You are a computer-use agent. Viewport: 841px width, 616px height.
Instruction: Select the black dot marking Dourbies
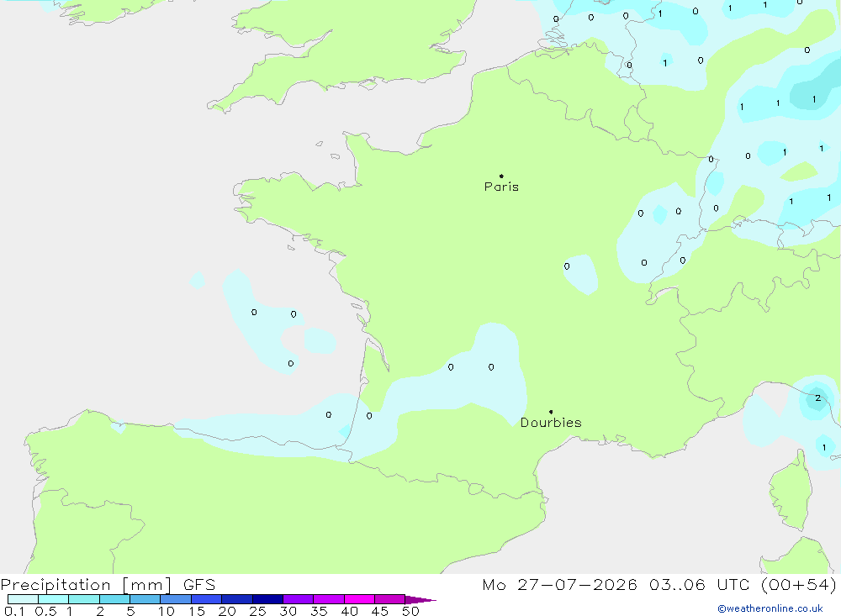click(x=551, y=412)
